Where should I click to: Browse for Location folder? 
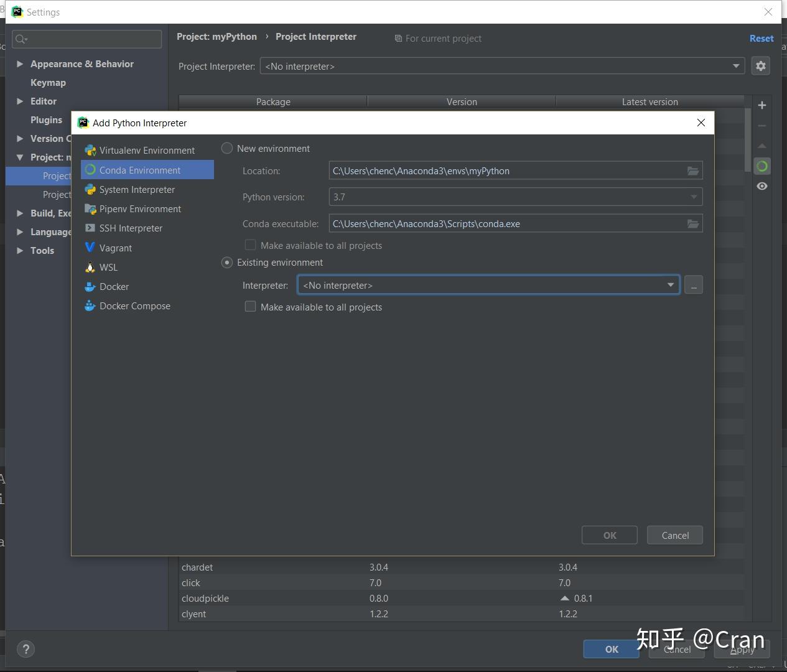coord(692,171)
